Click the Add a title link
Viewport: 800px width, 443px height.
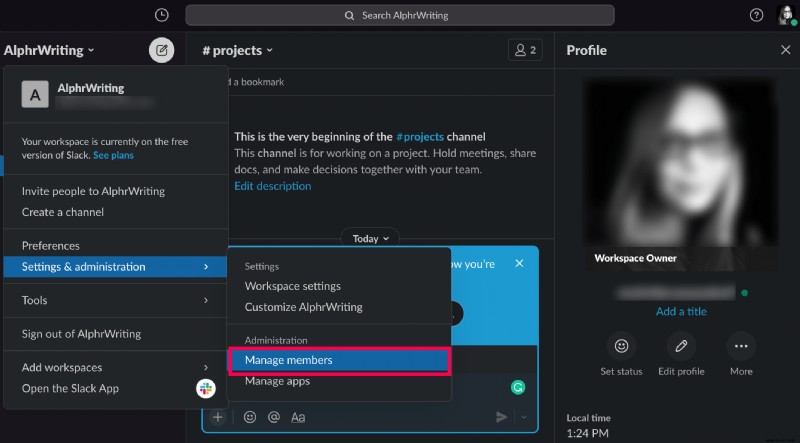[681, 311]
